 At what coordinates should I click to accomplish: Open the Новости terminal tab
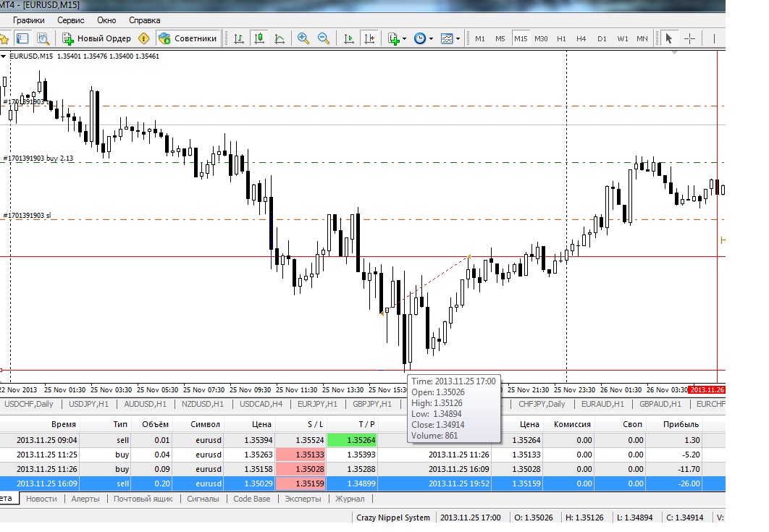[x=41, y=499]
